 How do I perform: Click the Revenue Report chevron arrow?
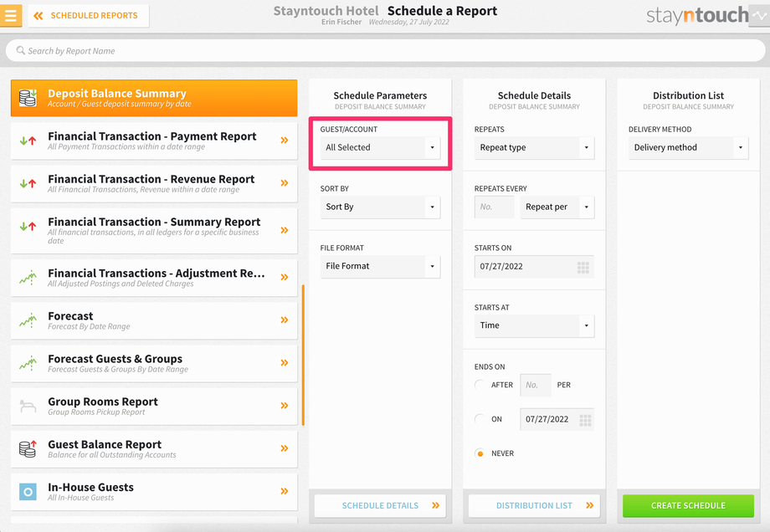click(x=285, y=183)
